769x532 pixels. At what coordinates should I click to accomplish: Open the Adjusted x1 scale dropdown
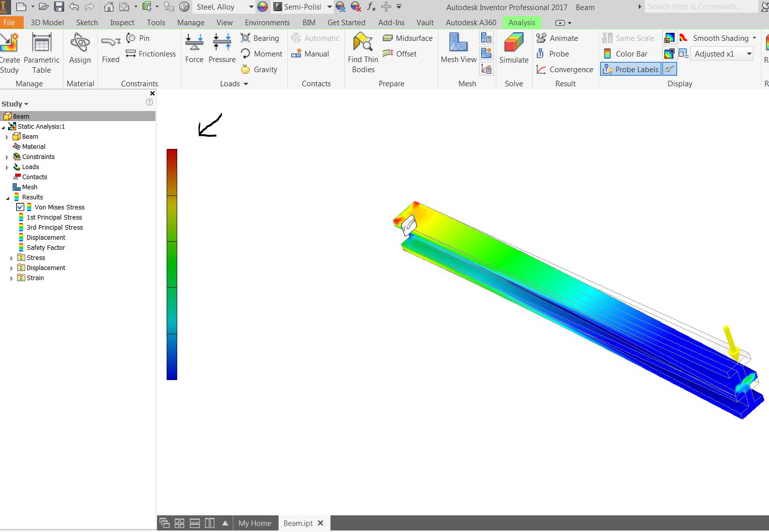749,54
